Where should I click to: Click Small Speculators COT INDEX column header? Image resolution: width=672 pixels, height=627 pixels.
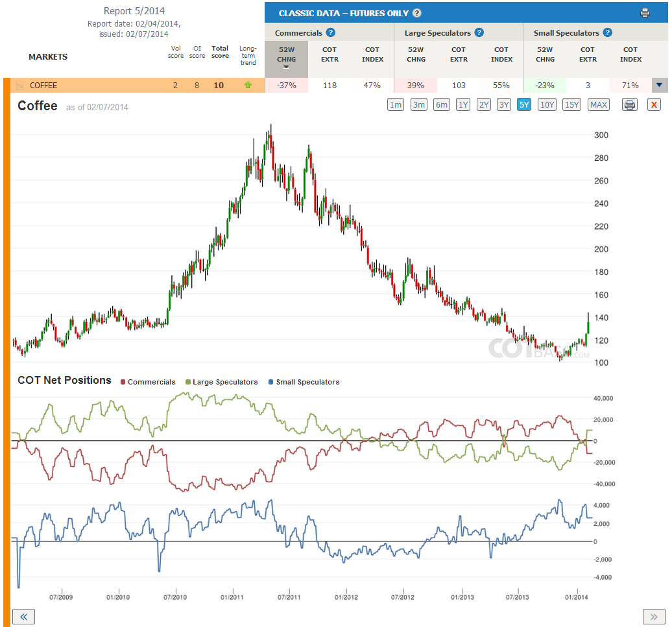(630, 54)
